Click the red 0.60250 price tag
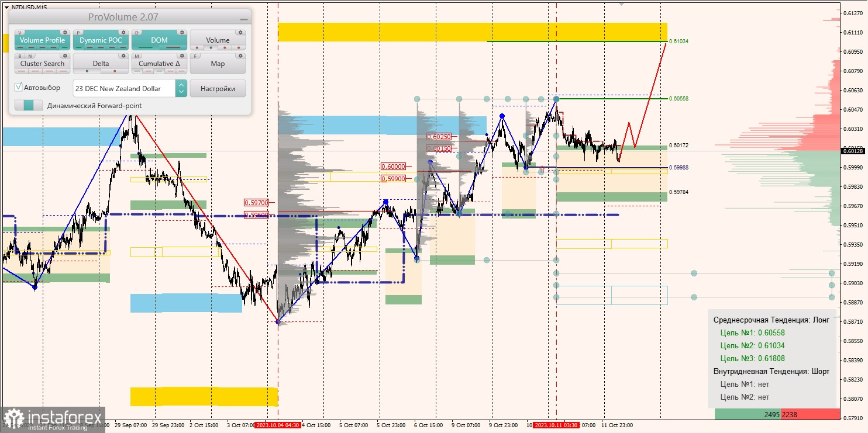The image size is (868, 433). coord(439,137)
